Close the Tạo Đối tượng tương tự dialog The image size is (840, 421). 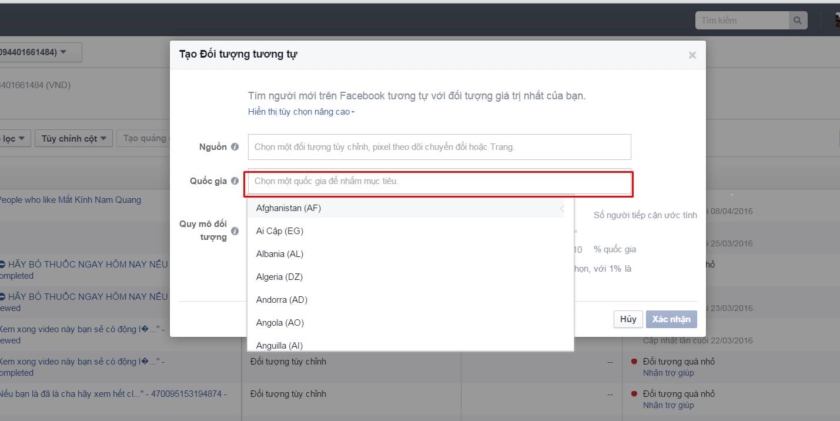pyautogui.click(x=692, y=55)
